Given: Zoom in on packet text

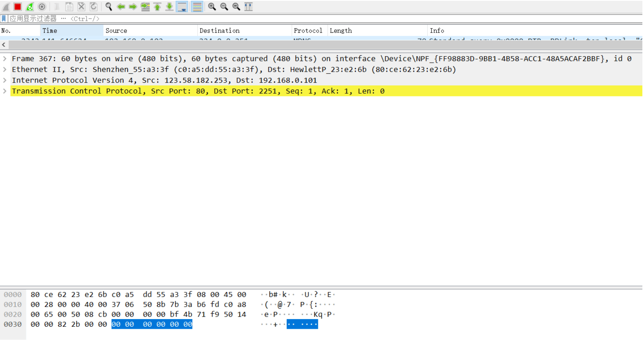Looking at the screenshot, I should tap(212, 7).
